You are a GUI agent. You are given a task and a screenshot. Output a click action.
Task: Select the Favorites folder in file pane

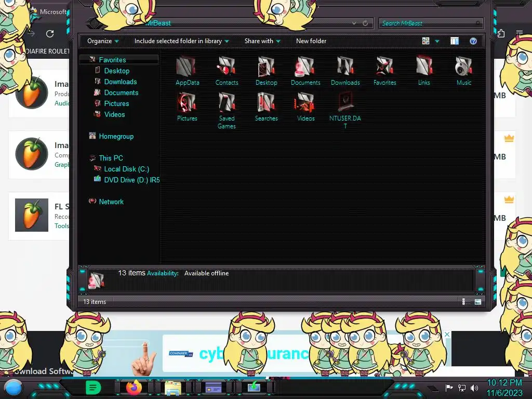pyautogui.click(x=385, y=66)
